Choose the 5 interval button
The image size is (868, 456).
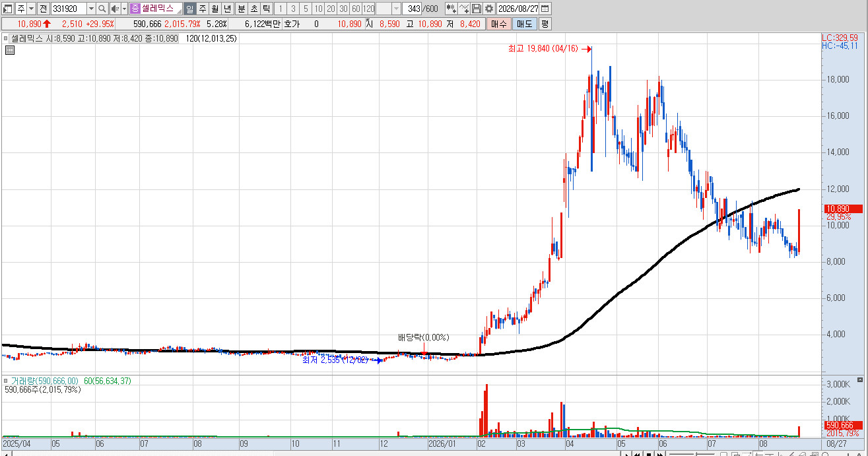tap(306, 9)
